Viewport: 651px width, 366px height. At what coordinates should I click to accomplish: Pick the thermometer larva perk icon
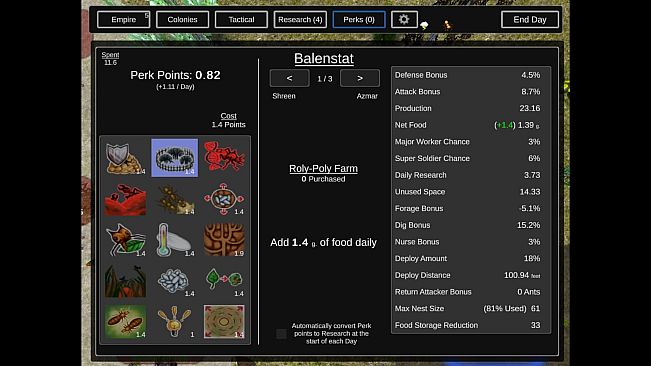(x=174, y=240)
